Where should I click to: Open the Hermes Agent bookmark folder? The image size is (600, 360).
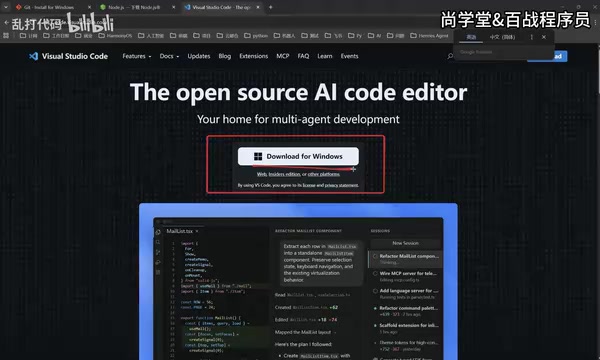(429, 36)
